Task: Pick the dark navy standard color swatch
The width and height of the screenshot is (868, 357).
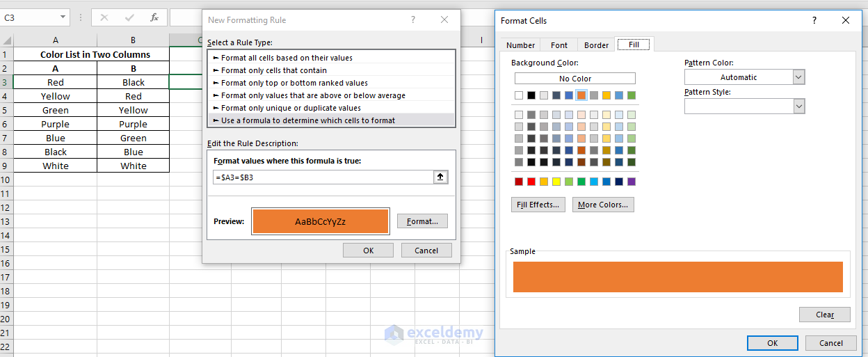Action: (x=619, y=182)
